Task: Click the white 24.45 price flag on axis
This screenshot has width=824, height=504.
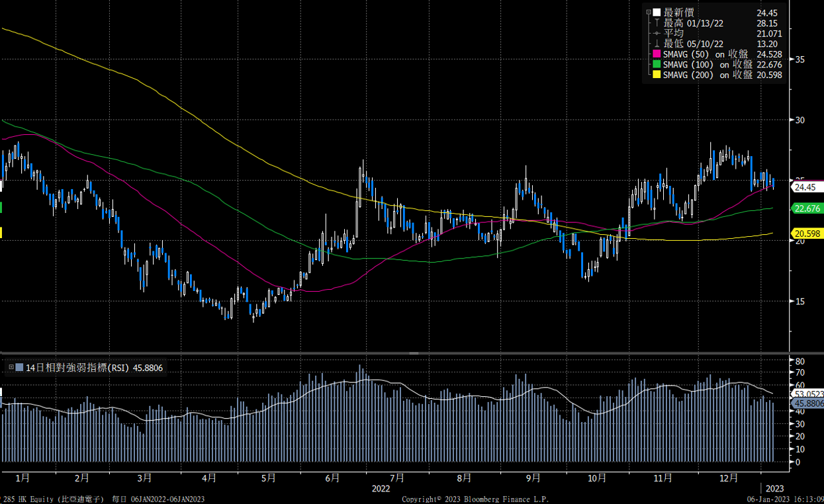Action: click(805, 187)
